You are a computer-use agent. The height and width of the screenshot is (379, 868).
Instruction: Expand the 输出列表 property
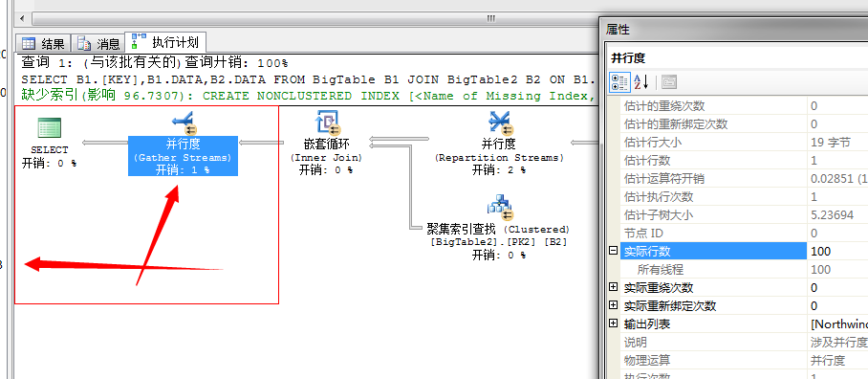click(614, 324)
